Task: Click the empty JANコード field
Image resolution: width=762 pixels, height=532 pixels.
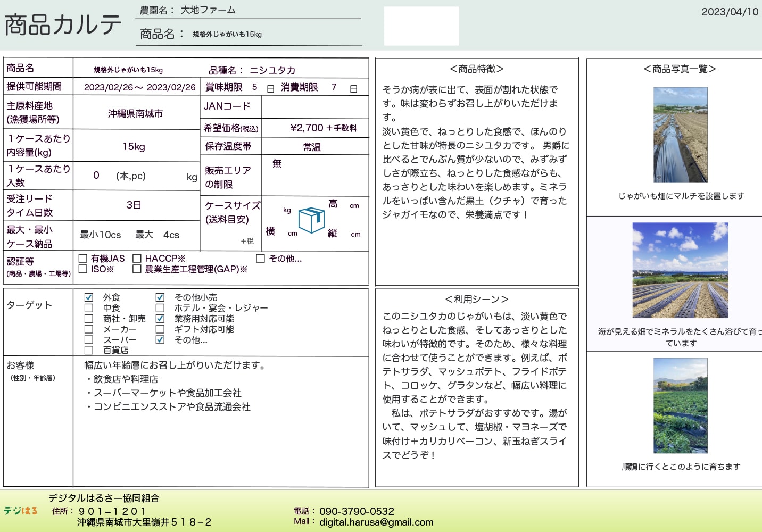Action: 315,107
